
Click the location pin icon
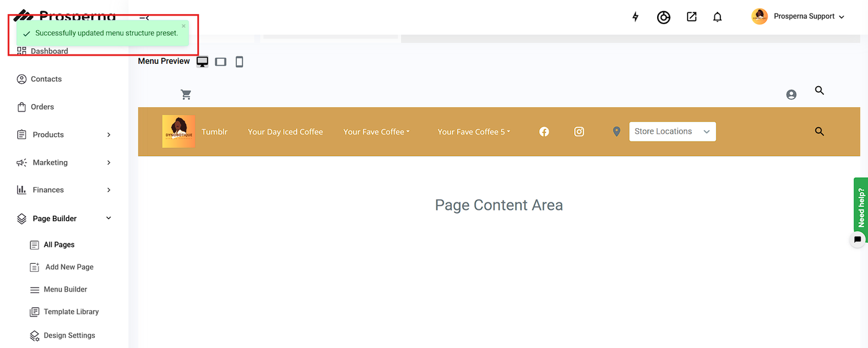point(616,132)
